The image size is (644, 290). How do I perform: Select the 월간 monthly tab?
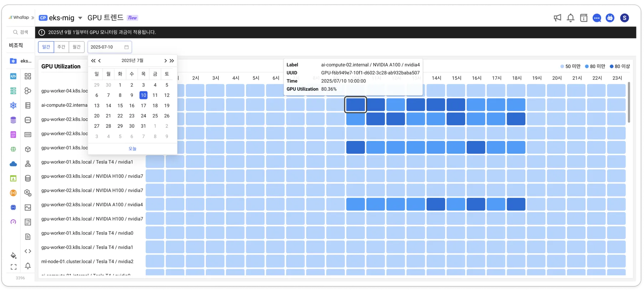(x=77, y=47)
